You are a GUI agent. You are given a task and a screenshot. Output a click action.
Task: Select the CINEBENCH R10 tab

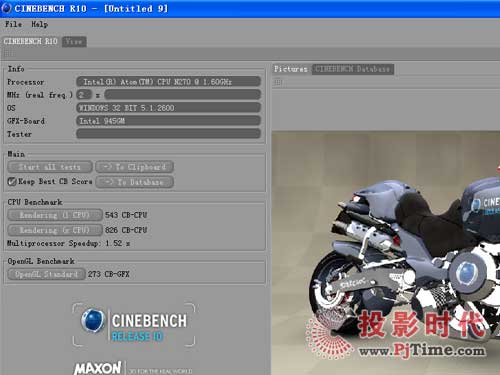30,41
